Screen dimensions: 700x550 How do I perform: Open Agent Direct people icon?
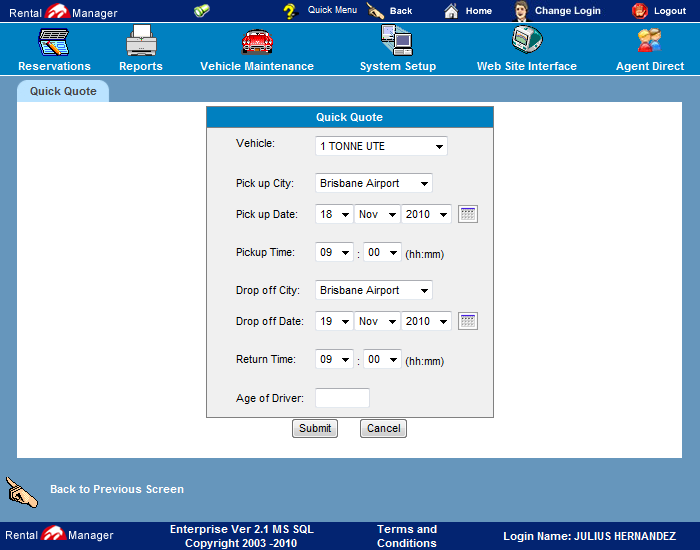(x=650, y=42)
